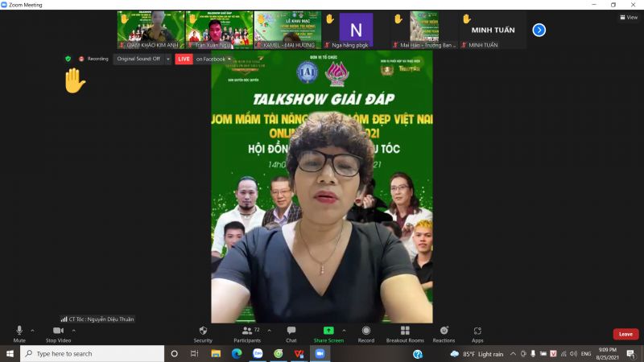Open the Chat panel
Viewport: 644px width, 362px height.
pos(291,334)
